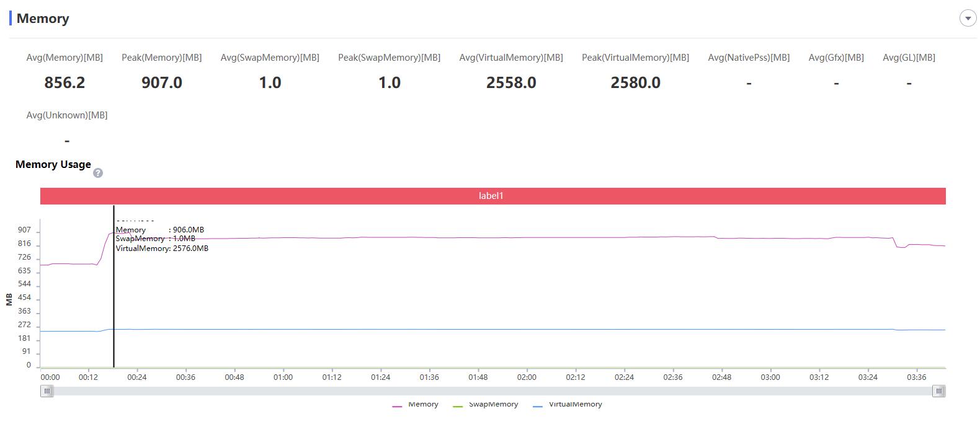Click the 02:48 mark on the time axis
Viewport: 980px width, 427px height.
click(721, 377)
